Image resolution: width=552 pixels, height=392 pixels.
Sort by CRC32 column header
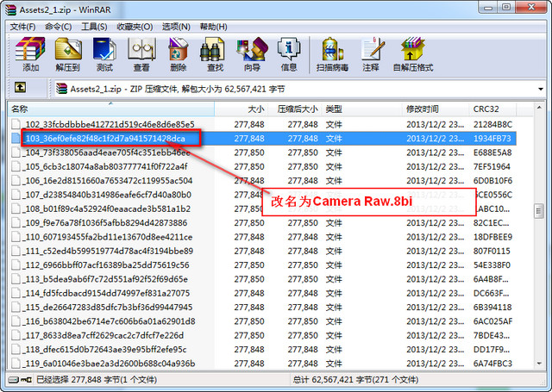click(492, 109)
